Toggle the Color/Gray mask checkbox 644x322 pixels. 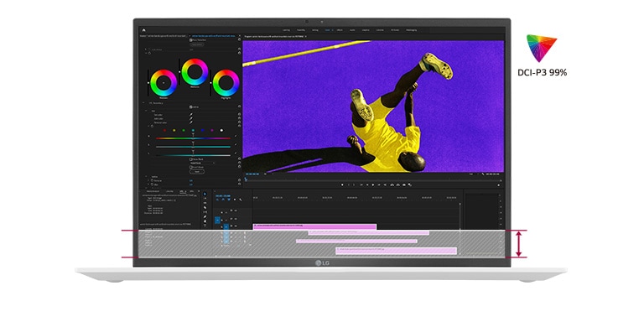point(190,159)
